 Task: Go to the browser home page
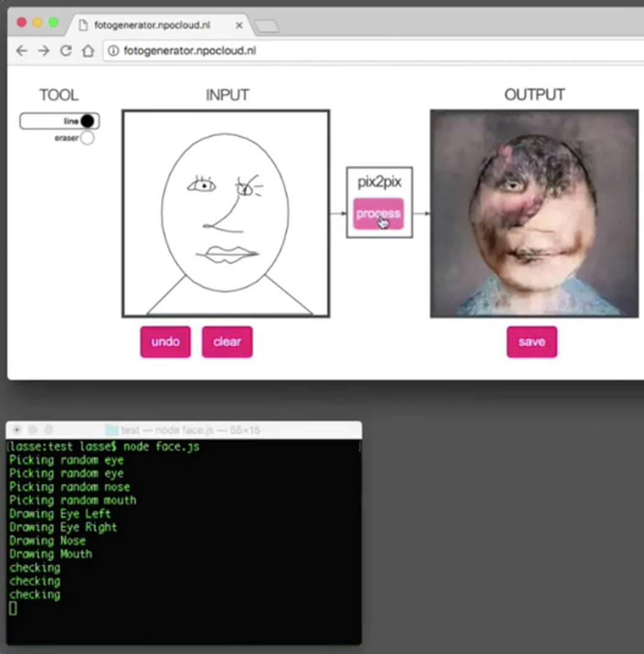tap(88, 51)
